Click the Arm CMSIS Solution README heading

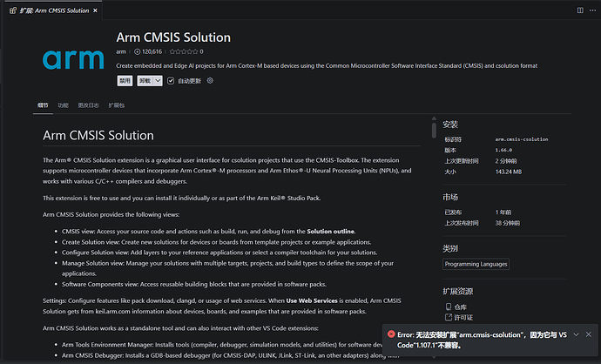tap(98, 135)
